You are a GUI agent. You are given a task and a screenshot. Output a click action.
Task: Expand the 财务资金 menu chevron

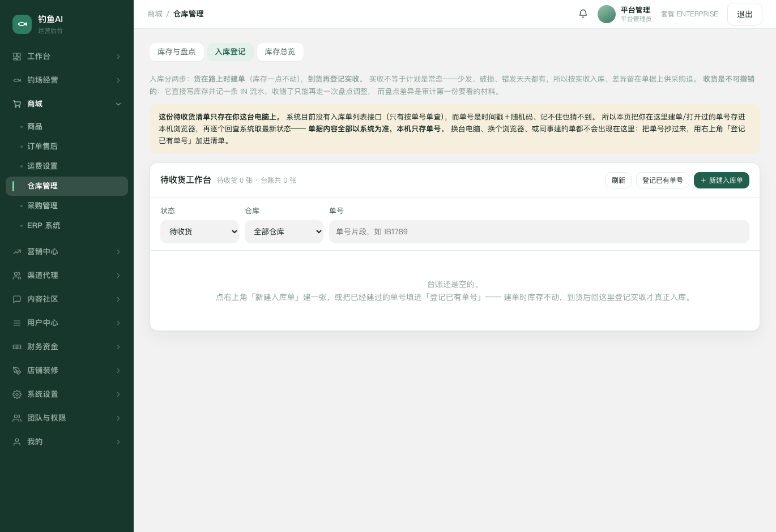[x=118, y=347]
